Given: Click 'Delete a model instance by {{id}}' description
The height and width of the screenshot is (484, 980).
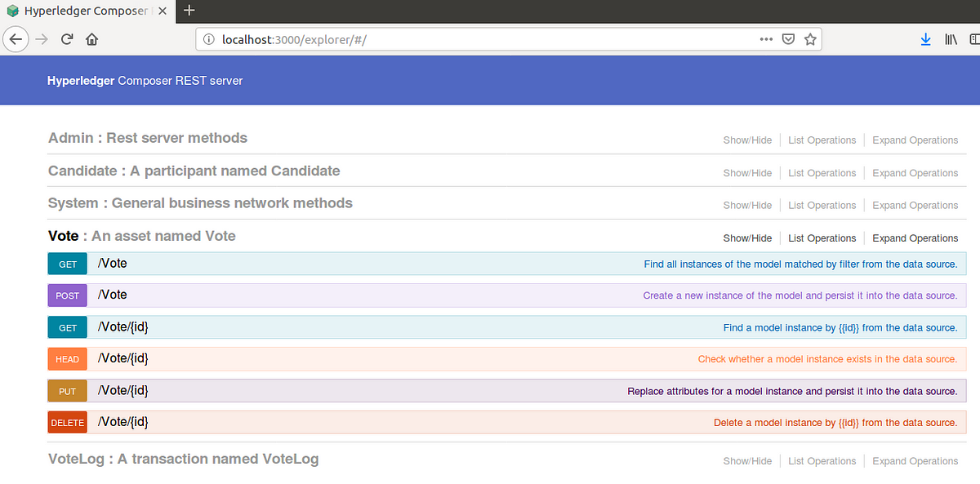Looking at the screenshot, I should tap(835, 423).
